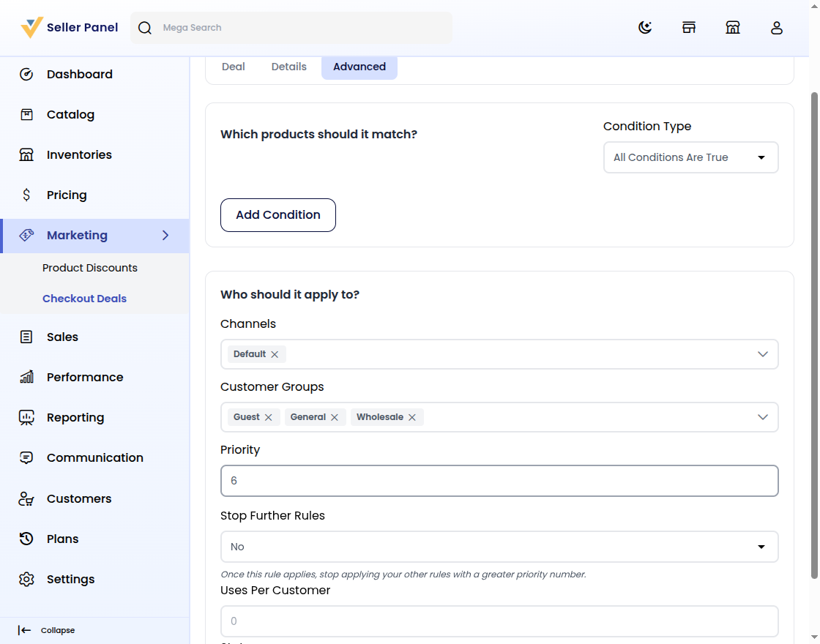This screenshot has width=820, height=644.
Task: Open Checkout Deals submenu item
Action: pyautogui.click(x=85, y=299)
